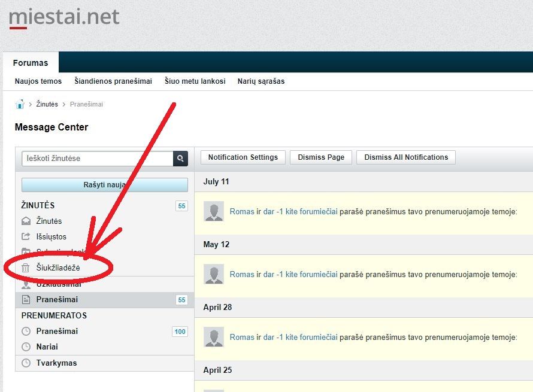The height and width of the screenshot is (392, 533).
Task: Click the Rašyti naują button
Action: pyautogui.click(x=105, y=185)
